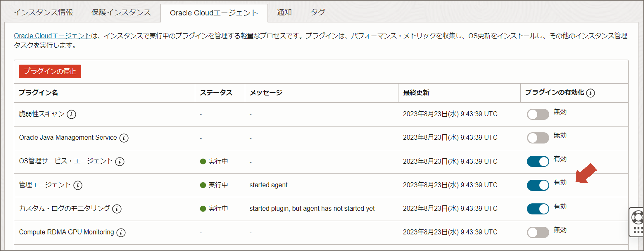Switch to the タグ tab
644x251 pixels.
(317, 12)
